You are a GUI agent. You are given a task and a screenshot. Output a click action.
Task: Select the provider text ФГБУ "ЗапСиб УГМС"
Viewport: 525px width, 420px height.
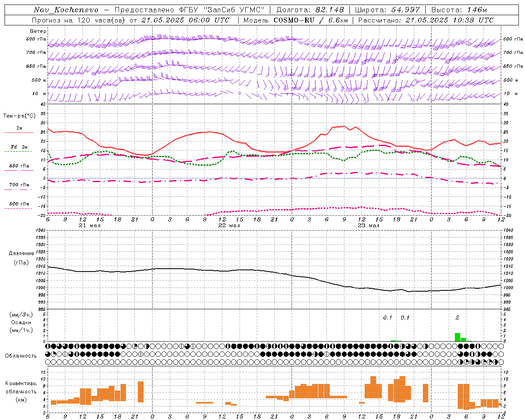pos(222,10)
